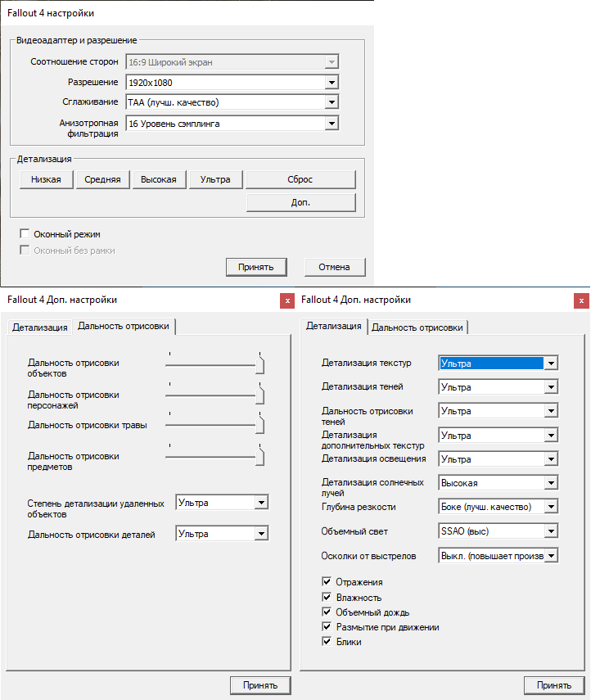Screen dimensions: 591x700
Task: Toggle the Оконный без рамки checkbox
Action: coord(25,250)
